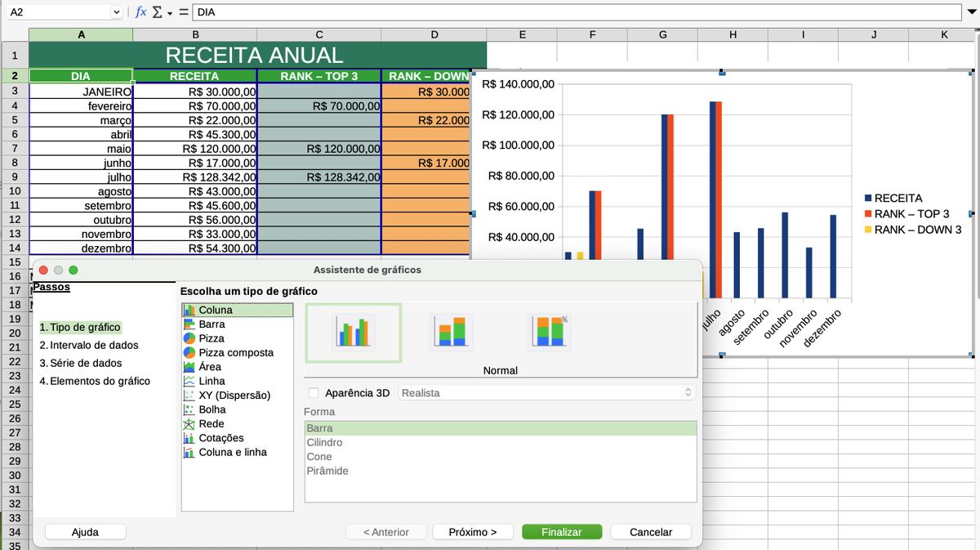Click the RANK – DOWN 3 legend swatch
This screenshot has width=980, height=550.
click(868, 230)
